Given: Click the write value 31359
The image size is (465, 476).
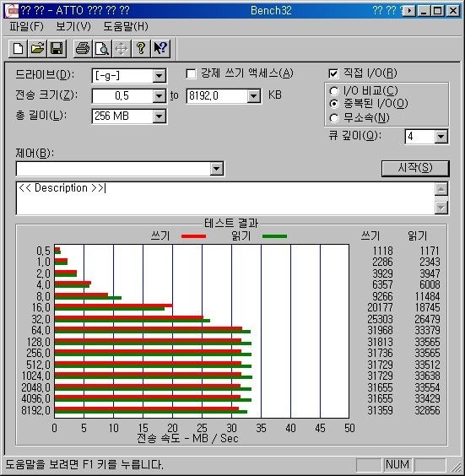Looking at the screenshot, I should click(380, 410).
